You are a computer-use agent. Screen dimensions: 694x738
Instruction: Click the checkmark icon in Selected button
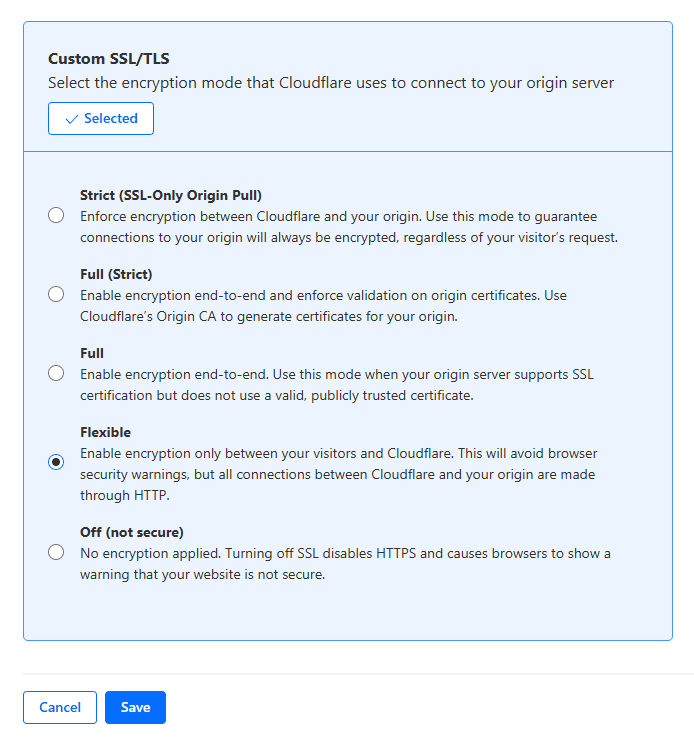tap(71, 118)
